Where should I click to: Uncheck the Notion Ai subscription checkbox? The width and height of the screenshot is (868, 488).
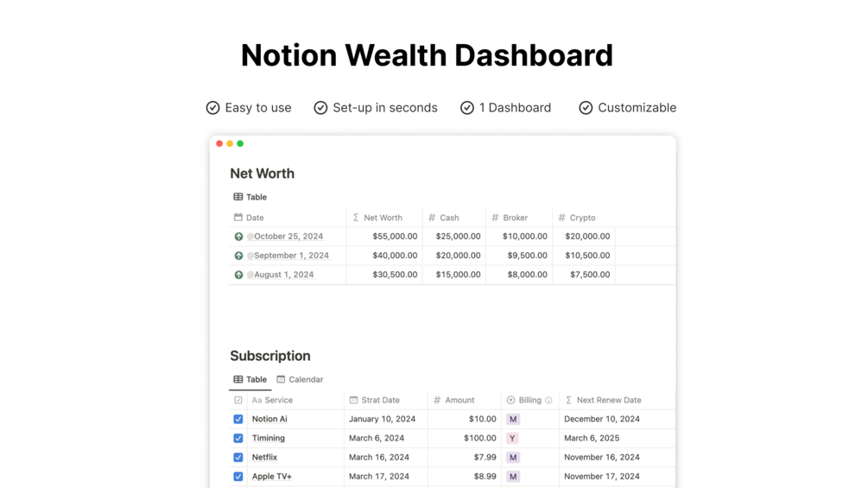[x=238, y=420]
